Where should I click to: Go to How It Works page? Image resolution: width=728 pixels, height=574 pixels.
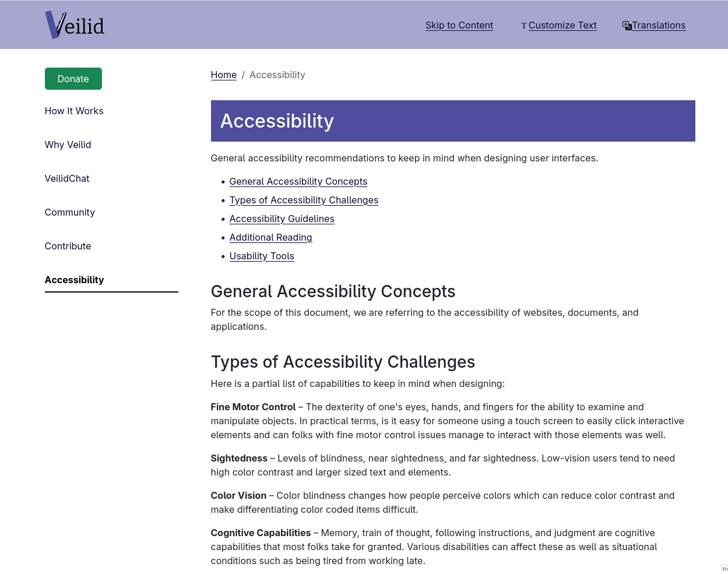(74, 111)
